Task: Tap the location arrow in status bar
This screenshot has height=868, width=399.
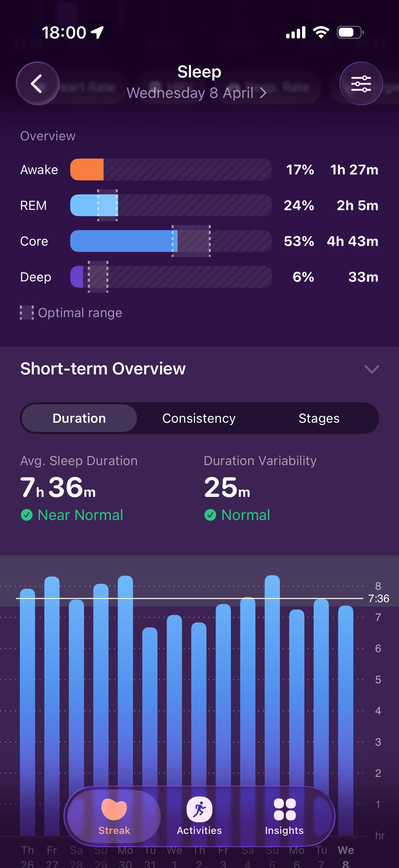Action: [97, 33]
